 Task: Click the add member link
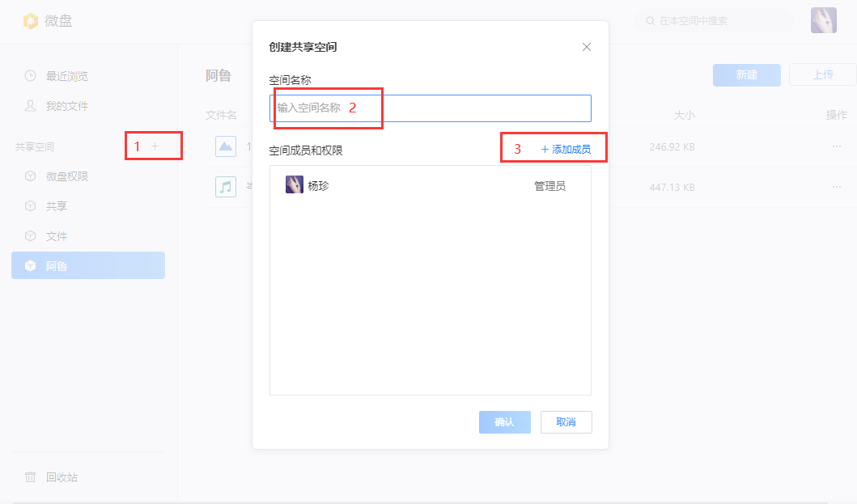point(566,150)
